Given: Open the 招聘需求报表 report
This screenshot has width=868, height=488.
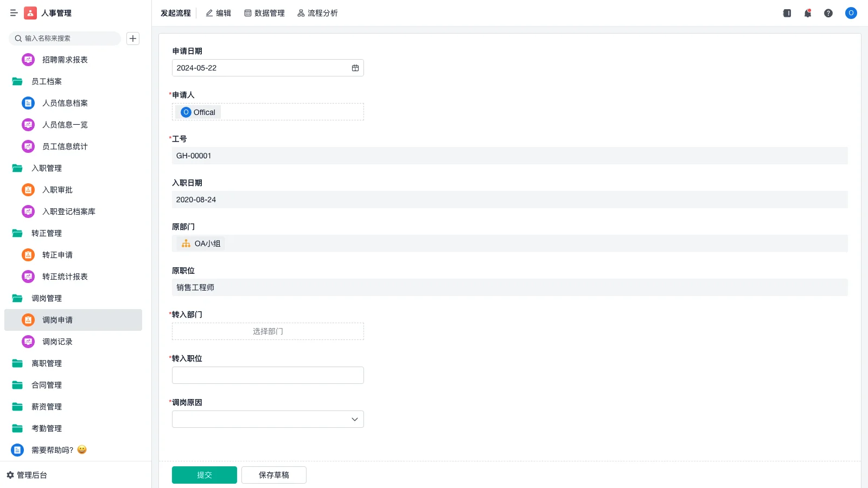Looking at the screenshot, I should tap(64, 60).
